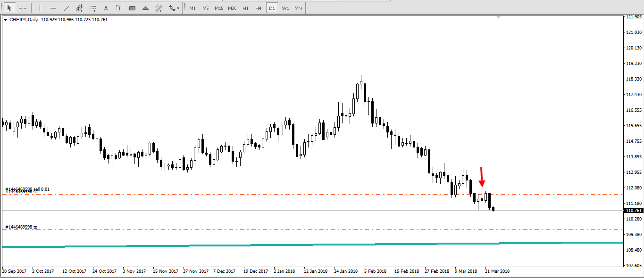Insert a text label tool
Viewport: 644px width, 278px height.
[119, 8]
